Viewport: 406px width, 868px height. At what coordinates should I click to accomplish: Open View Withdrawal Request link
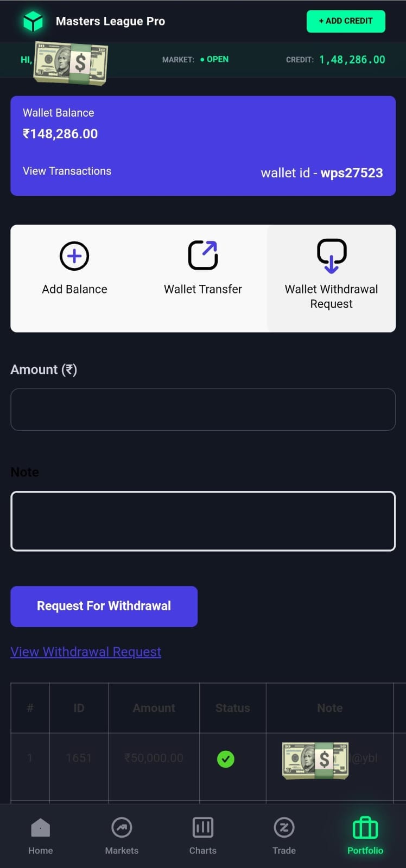[86, 652]
